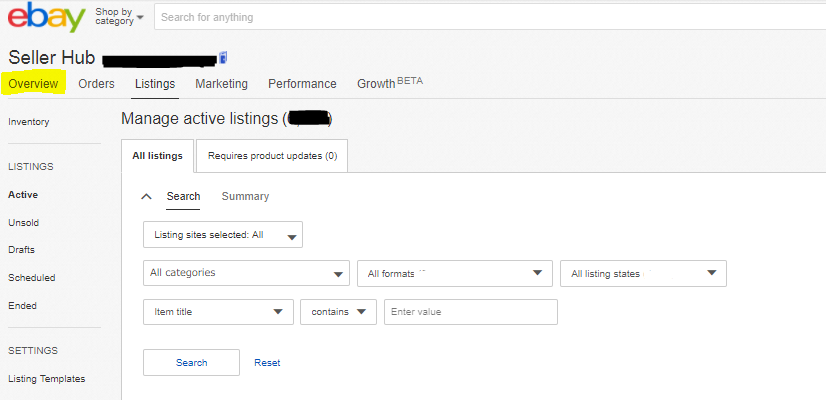Click the icon beside the seller name
This screenshot has width=826, height=400.
click(223, 57)
